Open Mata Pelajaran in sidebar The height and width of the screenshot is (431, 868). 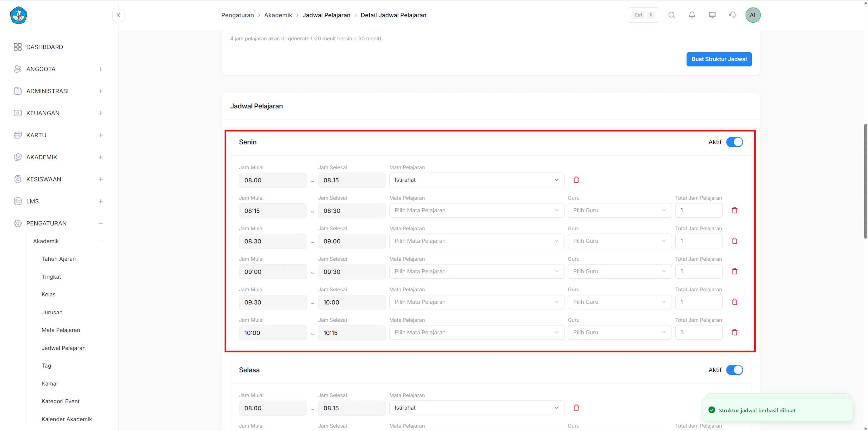click(61, 330)
